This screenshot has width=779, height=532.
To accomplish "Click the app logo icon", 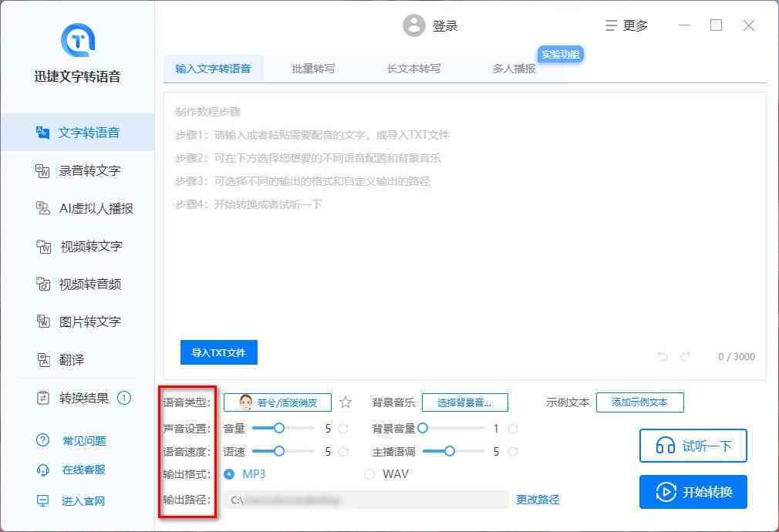I will [x=77, y=40].
